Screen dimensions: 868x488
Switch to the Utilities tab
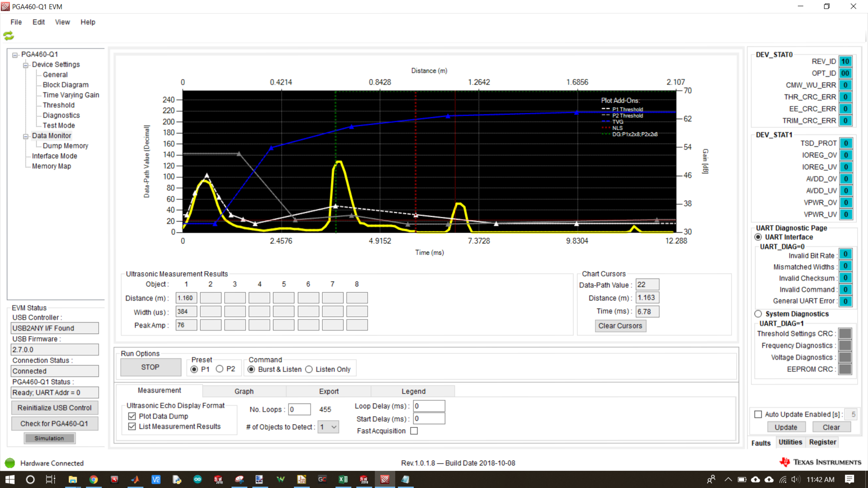pyautogui.click(x=790, y=442)
